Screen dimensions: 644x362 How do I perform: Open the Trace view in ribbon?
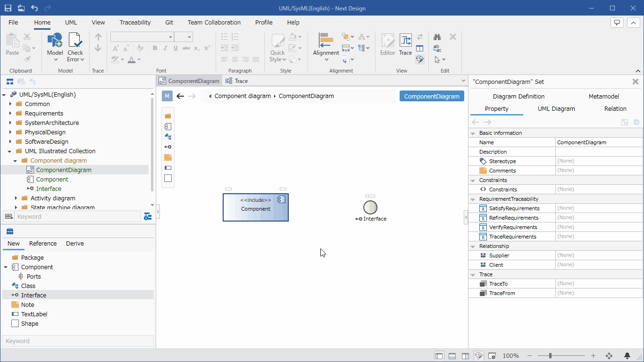click(x=405, y=45)
